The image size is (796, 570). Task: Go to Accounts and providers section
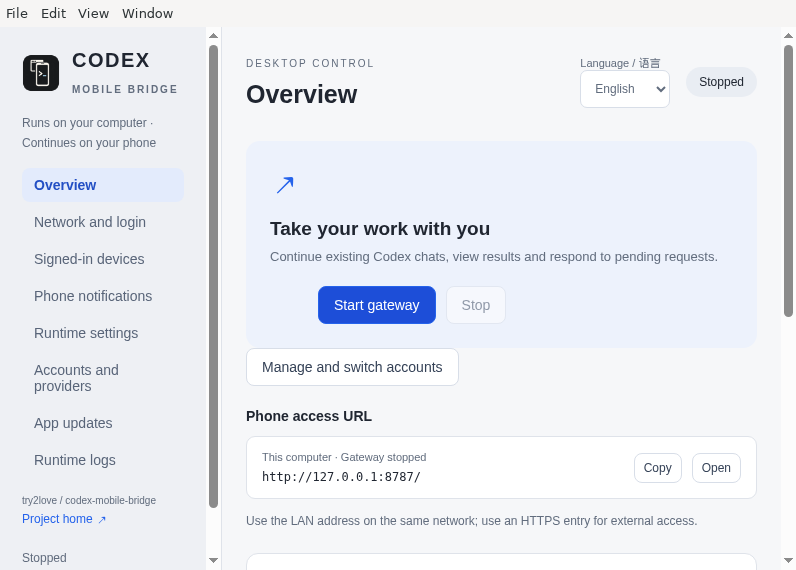pos(103,378)
